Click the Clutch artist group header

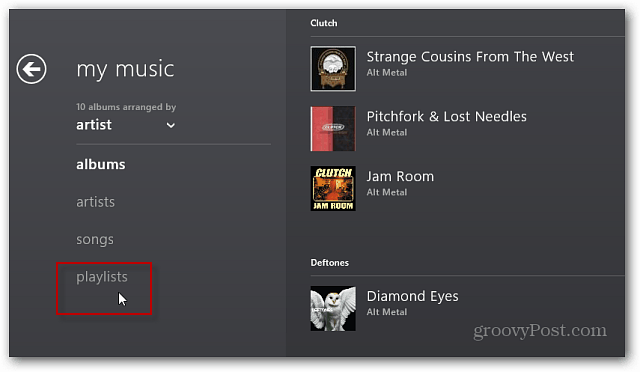point(324,23)
